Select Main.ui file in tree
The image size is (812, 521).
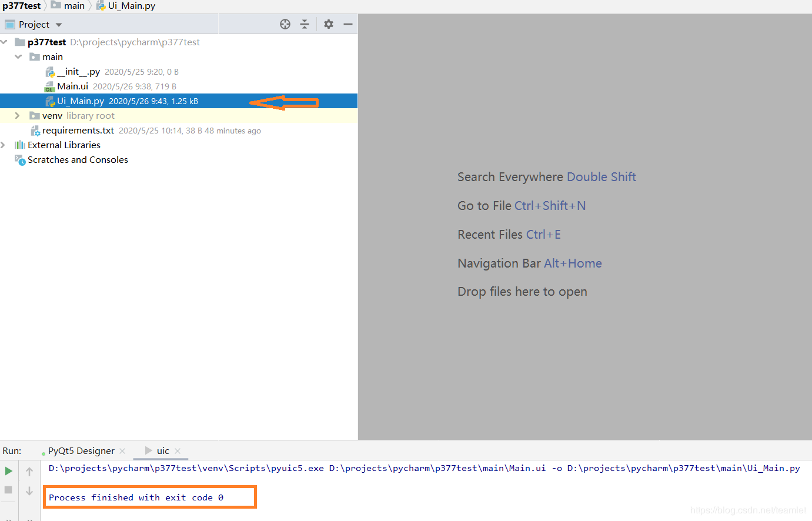pyautogui.click(x=72, y=86)
